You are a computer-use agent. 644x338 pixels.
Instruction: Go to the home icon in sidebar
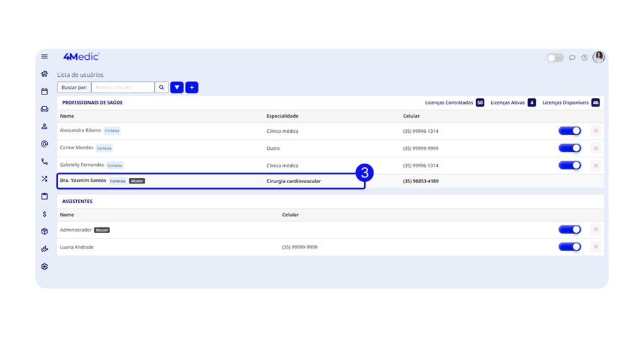point(45,74)
